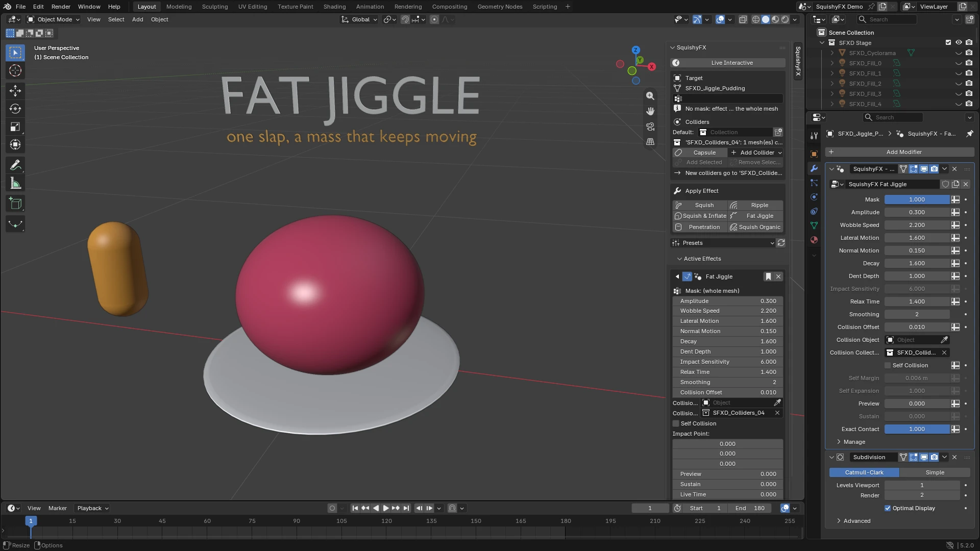Choose the Add Cube tool

click(15, 204)
